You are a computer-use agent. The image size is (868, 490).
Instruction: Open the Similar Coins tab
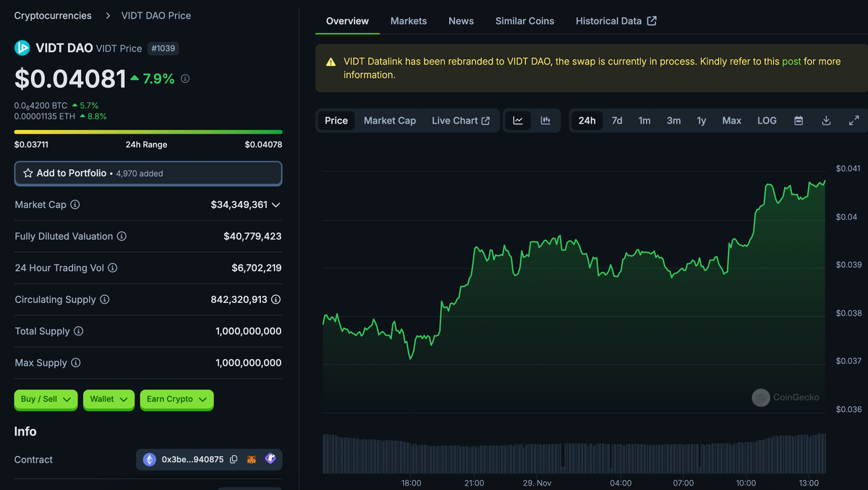524,20
